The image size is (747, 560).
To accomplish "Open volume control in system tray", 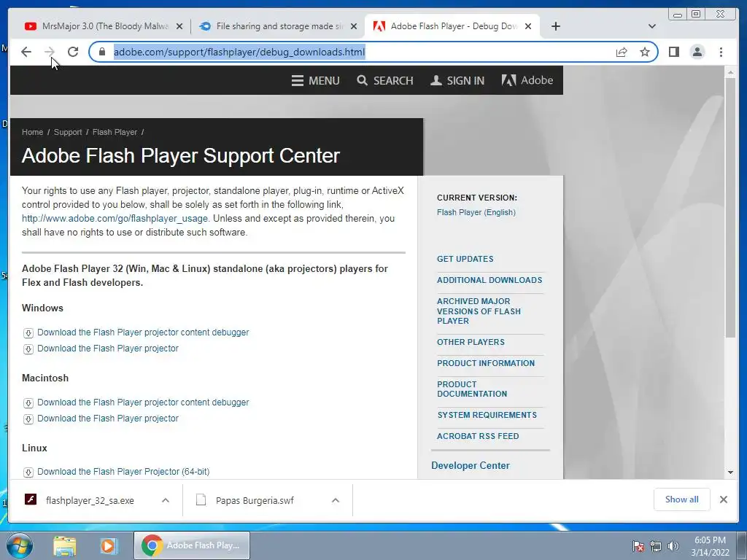I will click(673, 546).
